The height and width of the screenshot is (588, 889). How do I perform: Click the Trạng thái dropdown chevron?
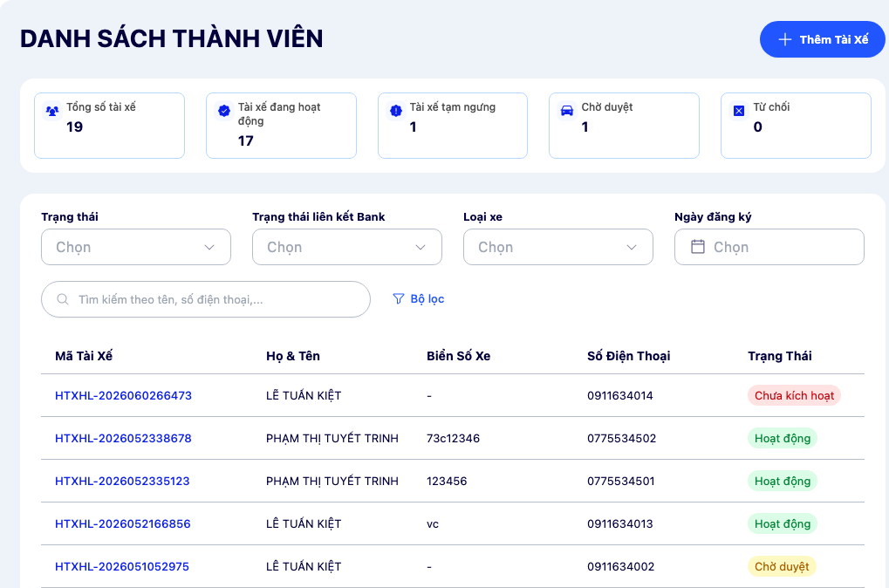(209, 247)
